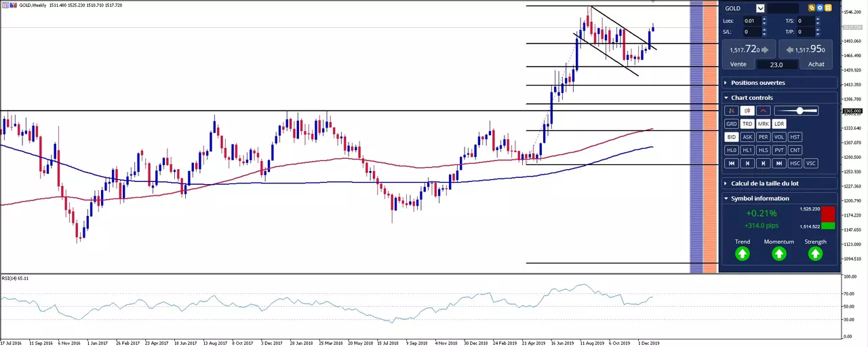Screen dimensions: 868x347
Task: Open the GOLD symbol dropdown
Action: click(x=760, y=8)
